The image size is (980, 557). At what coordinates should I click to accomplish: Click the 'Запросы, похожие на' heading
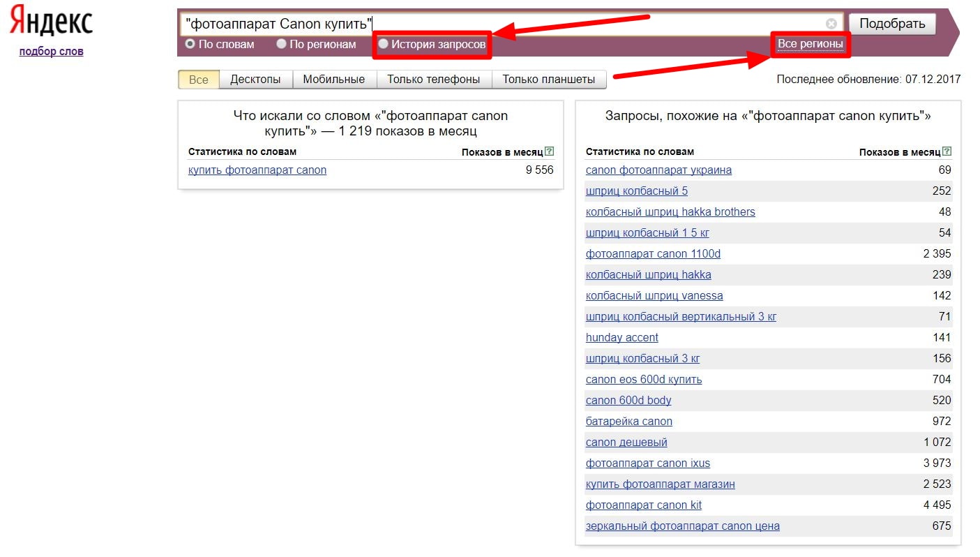768,116
